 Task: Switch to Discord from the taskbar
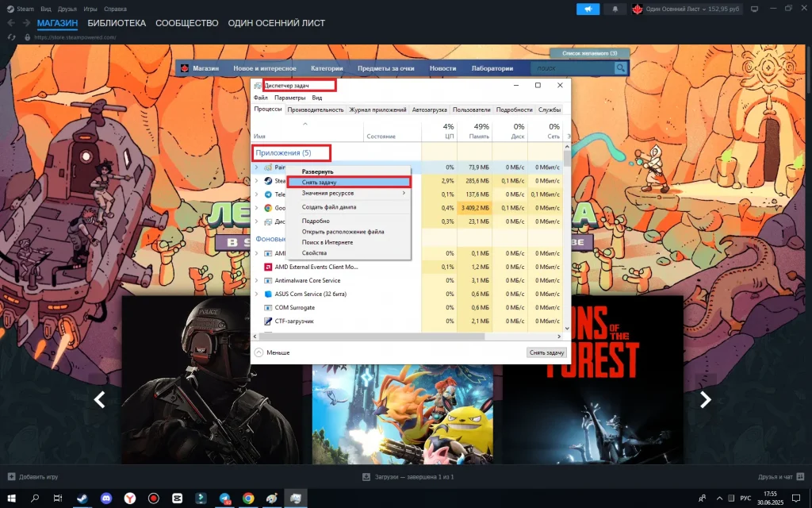[x=106, y=498]
